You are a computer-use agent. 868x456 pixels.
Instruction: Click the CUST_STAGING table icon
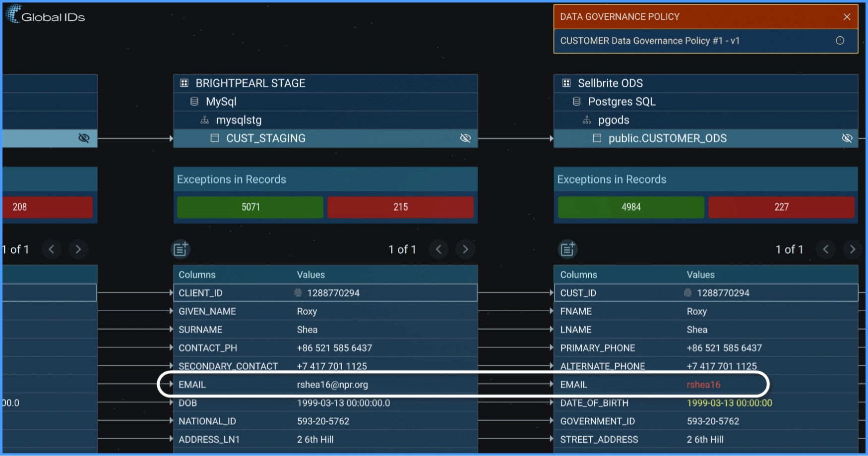click(x=215, y=138)
